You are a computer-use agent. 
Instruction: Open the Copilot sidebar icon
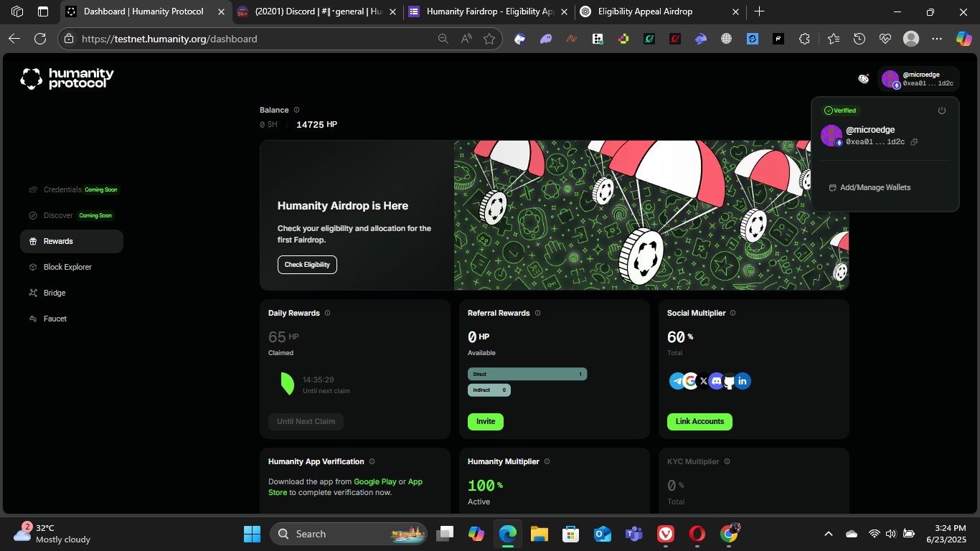click(x=963, y=39)
